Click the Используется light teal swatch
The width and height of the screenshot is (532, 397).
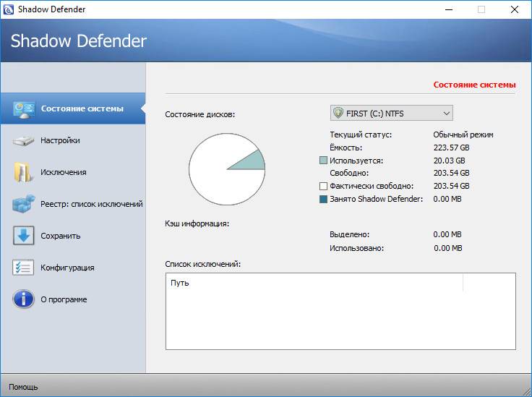(323, 160)
